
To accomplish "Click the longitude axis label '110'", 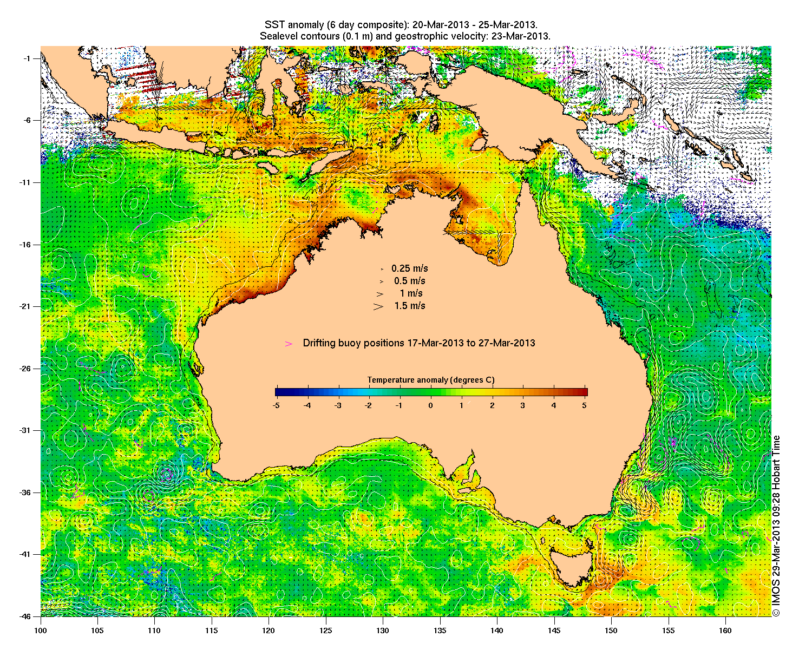I will [154, 631].
